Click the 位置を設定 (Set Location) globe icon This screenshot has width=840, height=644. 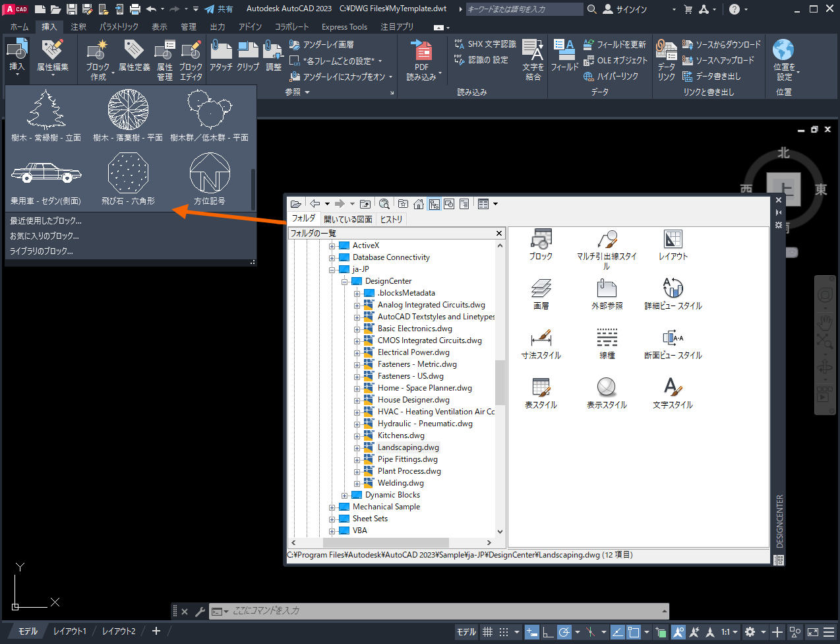pos(783,49)
